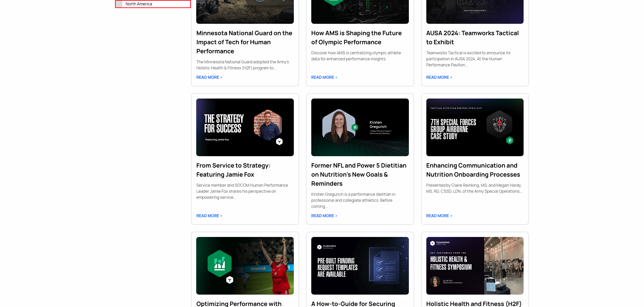644x307 pixels.
Task: Enable the North America filter checkbox
Action: tap(119, 4)
